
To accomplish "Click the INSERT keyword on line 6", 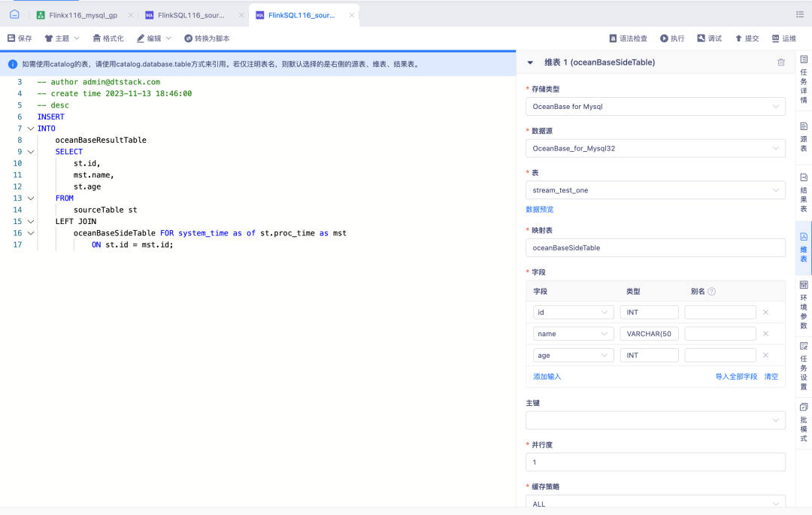I will (51, 117).
